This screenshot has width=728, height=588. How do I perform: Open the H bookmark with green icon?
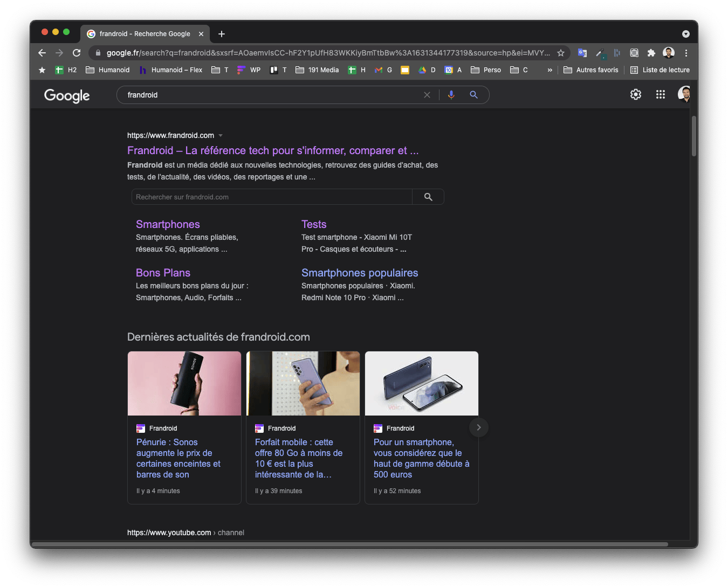click(x=357, y=70)
